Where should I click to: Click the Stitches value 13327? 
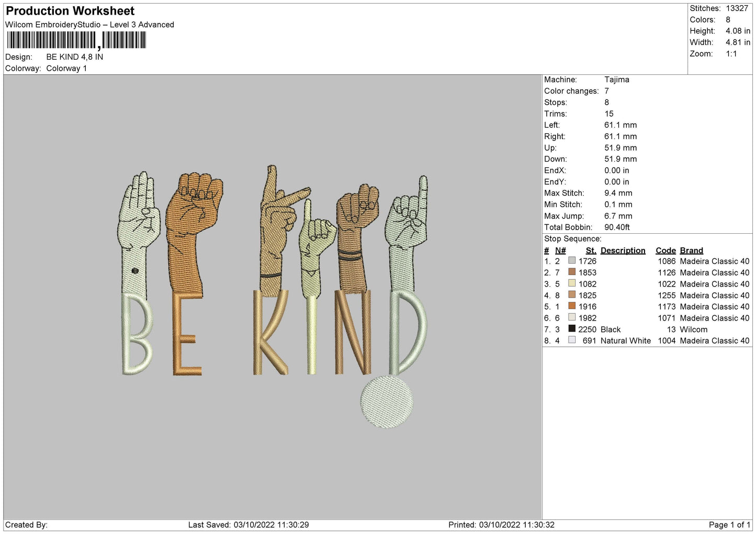pos(737,8)
